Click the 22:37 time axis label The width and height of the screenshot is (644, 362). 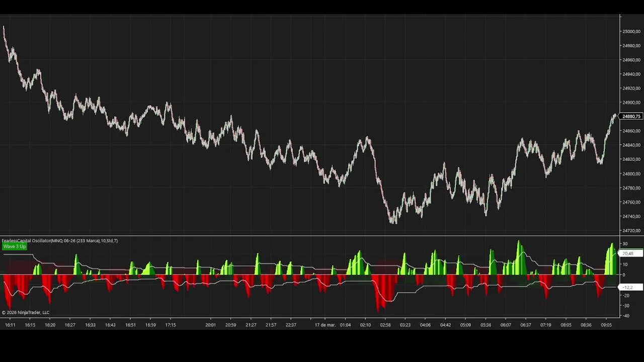click(291, 325)
